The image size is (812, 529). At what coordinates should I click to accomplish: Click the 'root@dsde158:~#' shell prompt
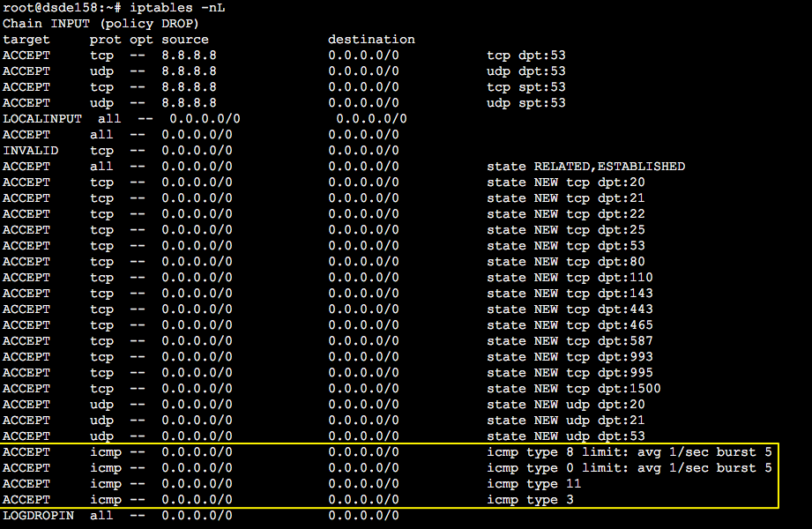point(62,8)
